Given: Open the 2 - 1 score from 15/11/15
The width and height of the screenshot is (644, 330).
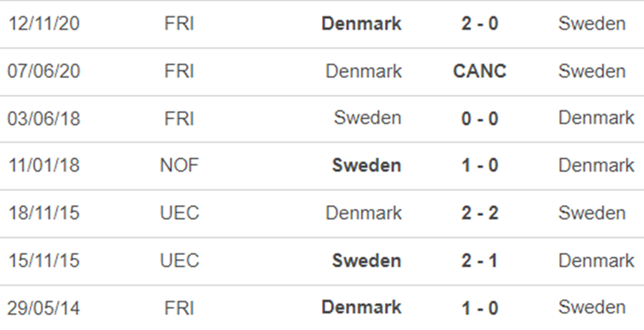Looking at the screenshot, I should (479, 260).
